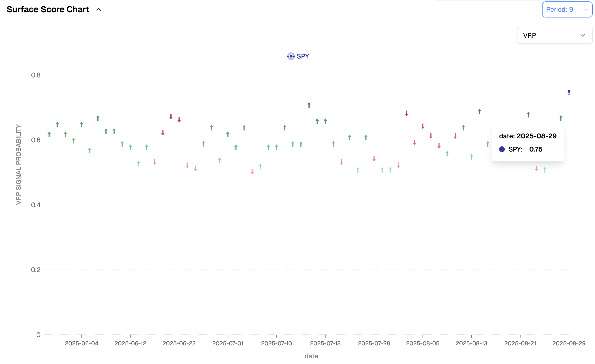Click the highest green up arrow near 0.71

(x=309, y=105)
